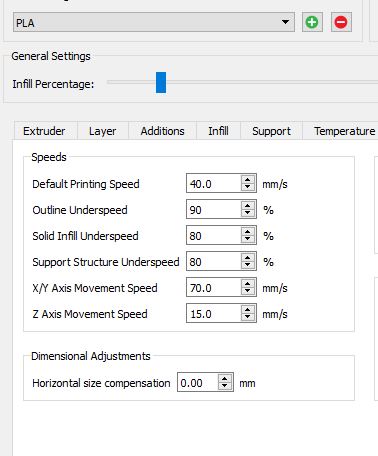
Task: Click the "Support Structure Underspeed" label
Action: pos(106,262)
